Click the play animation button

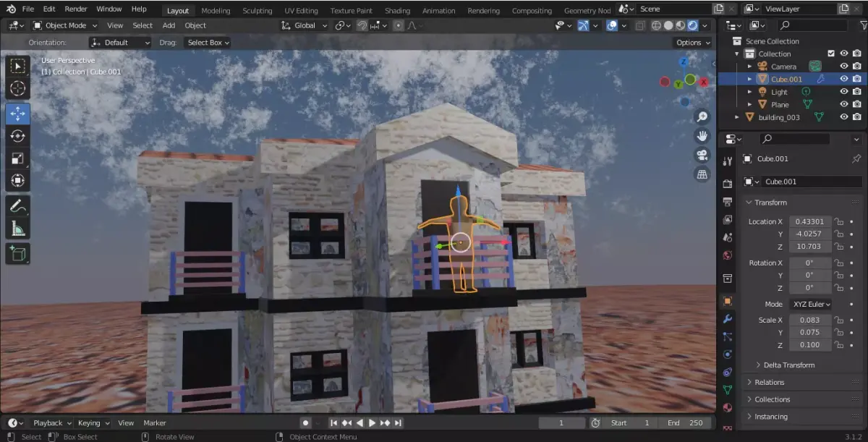[x=372, y=423]
